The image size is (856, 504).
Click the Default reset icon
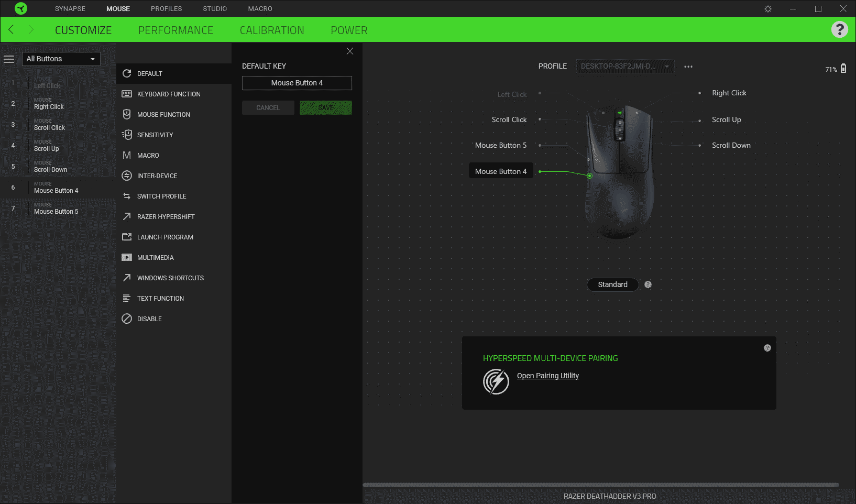click(127, 73)
